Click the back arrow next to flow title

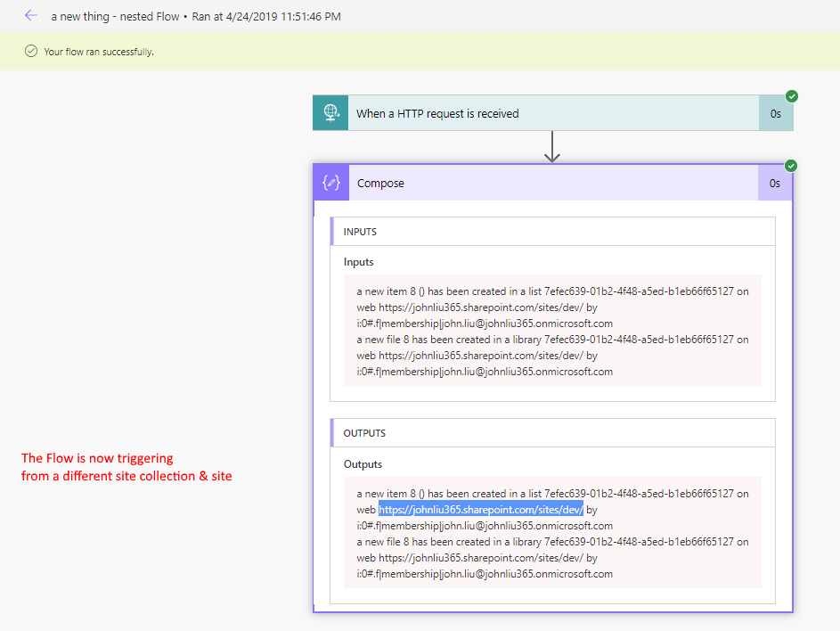[x=31, y=16]
